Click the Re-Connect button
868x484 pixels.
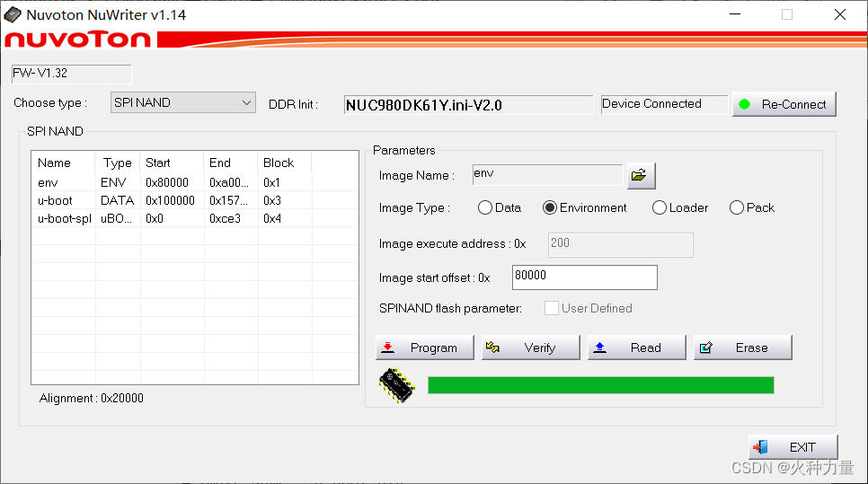[784, 104]
